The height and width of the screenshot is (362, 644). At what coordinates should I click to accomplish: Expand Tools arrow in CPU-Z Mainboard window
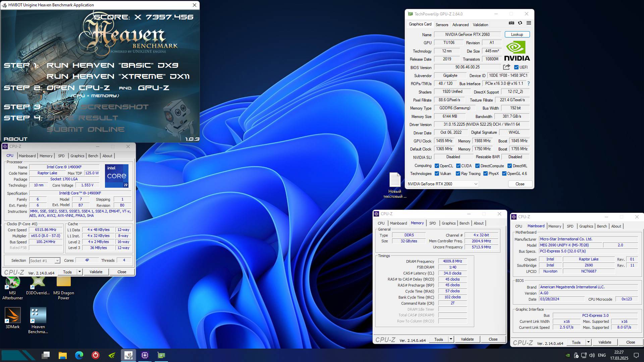coord(588,342)
